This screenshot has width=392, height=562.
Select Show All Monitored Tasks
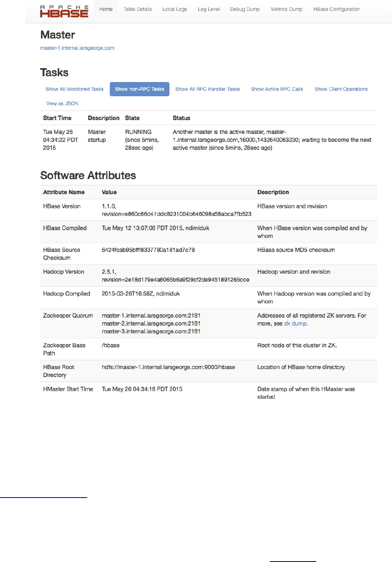(74, 89)
